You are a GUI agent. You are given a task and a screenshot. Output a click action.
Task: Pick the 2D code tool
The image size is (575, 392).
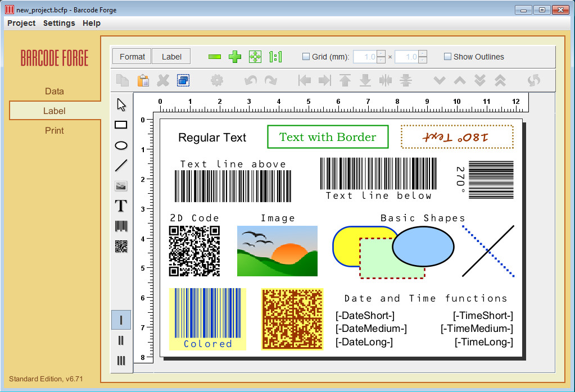click(x=121, y=246)
